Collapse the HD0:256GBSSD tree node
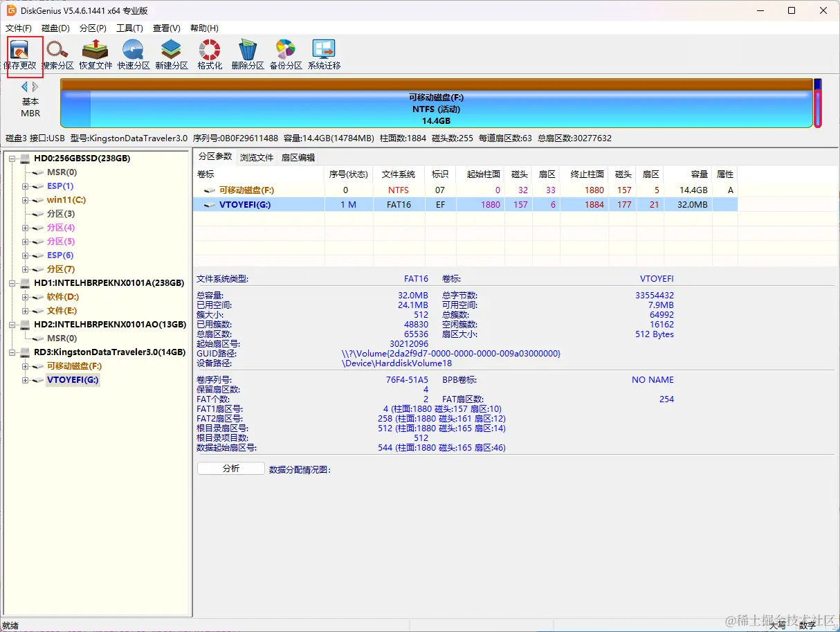This screenshot has height=632, width=840. click(x=12, y=159)
